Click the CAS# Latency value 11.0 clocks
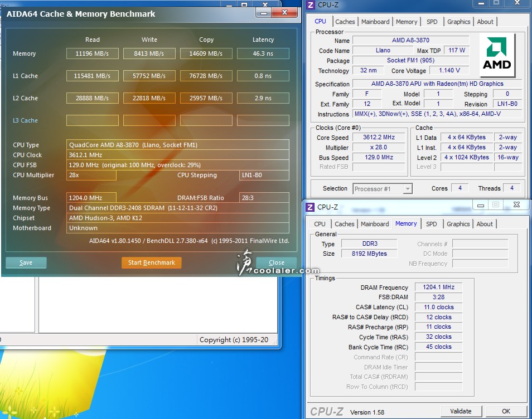532x419 pixels. 438,307
